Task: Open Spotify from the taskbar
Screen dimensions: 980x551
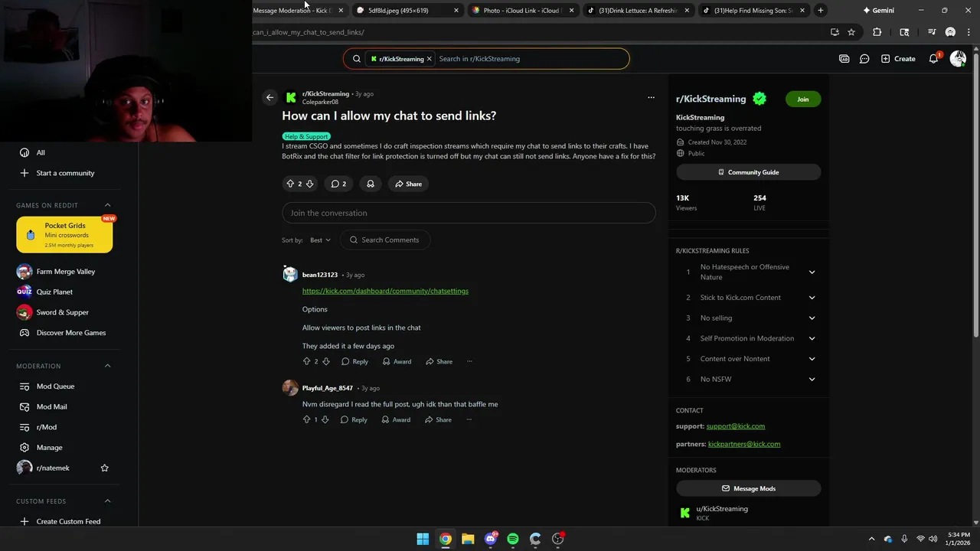Action: click(x=513, y=539)
